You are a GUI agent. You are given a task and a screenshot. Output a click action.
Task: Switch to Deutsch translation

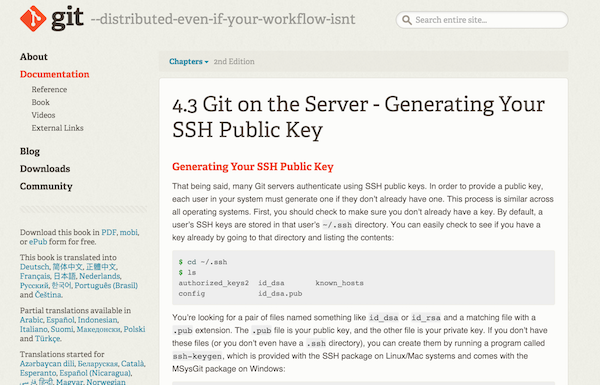click(x=35, y=267)
